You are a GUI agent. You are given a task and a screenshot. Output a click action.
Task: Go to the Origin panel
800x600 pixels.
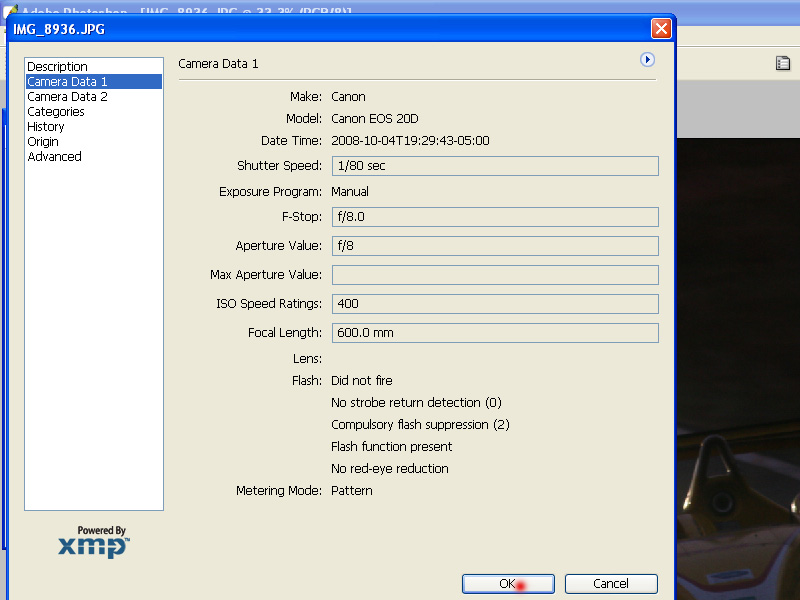coord(94,141)
